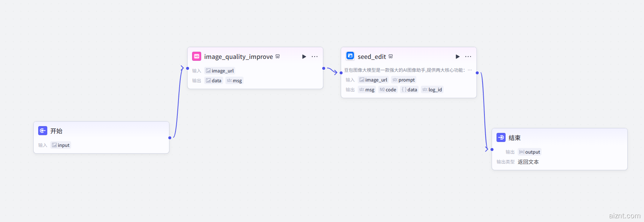644x222 pixels.
Task: Run the image_quality_improve node
Action: coord(304,57)
